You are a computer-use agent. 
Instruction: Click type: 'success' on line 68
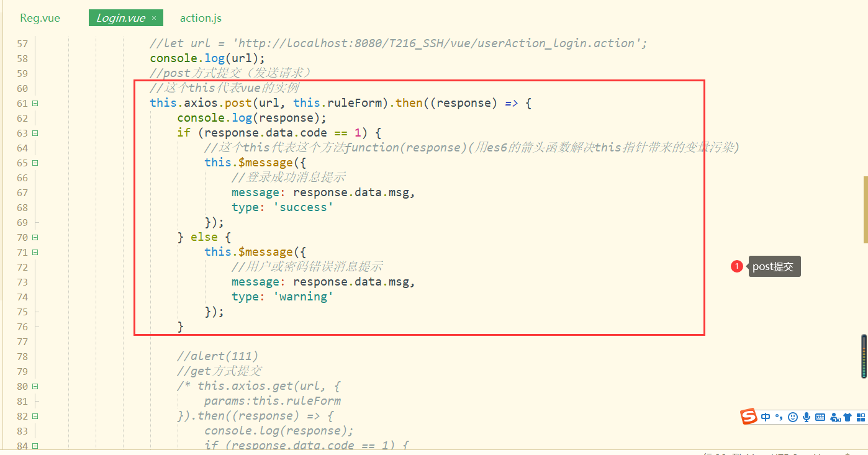[283, 207]
